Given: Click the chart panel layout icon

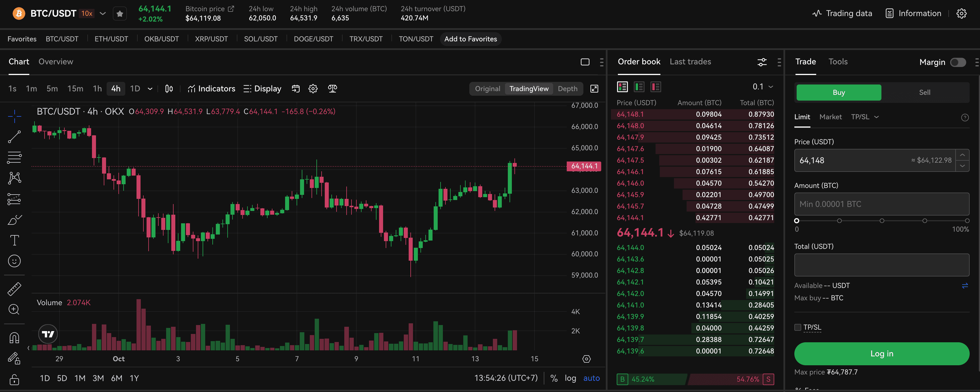Looking at the screenshot, I should click(x=585, y=62).
